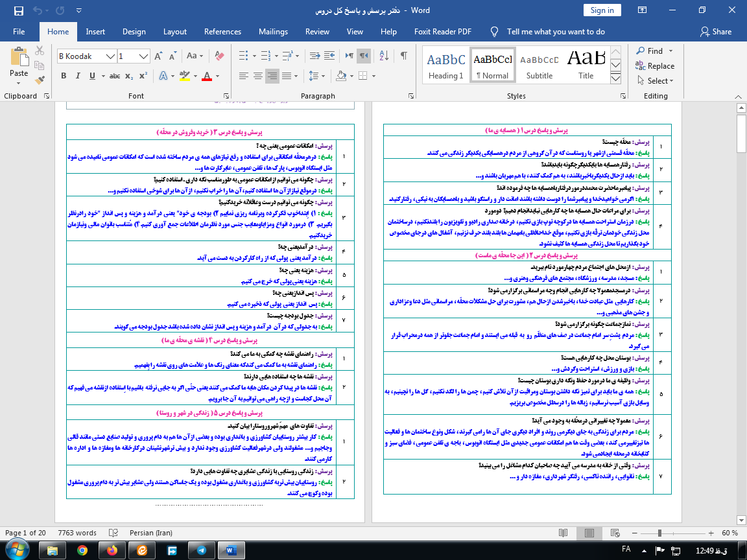Viewport: 747px width, 560px height.
Task: Zoom in with the plus button
Action: (711, 533)
